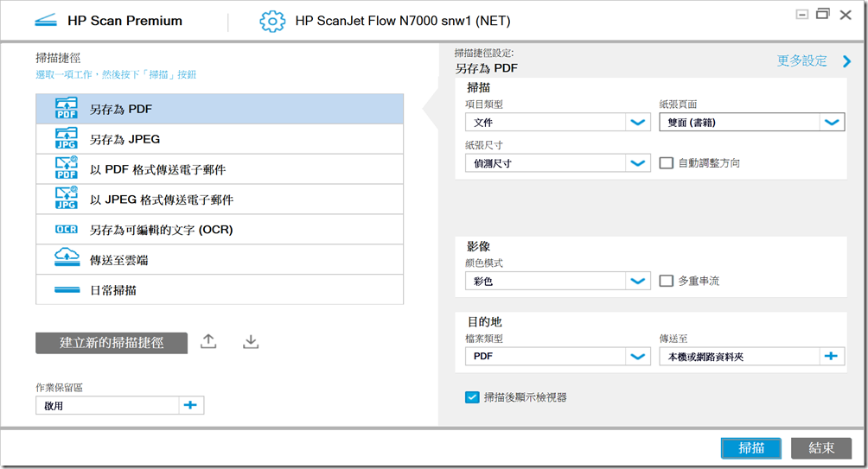Screen dimensions: 868x469
Task: Click the import shortcut upload icon
Action: click(208, 342)
